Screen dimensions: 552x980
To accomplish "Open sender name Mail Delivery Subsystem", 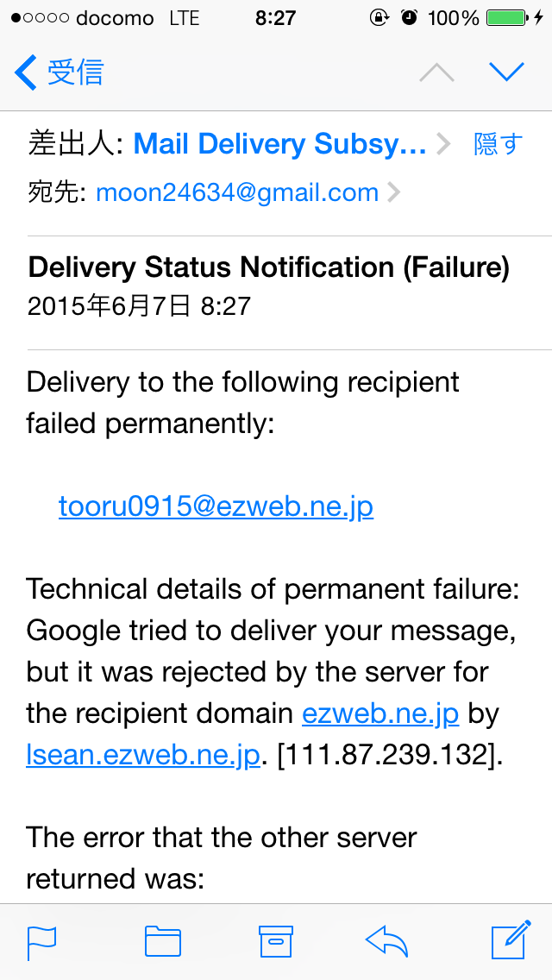I will point(279,144).
